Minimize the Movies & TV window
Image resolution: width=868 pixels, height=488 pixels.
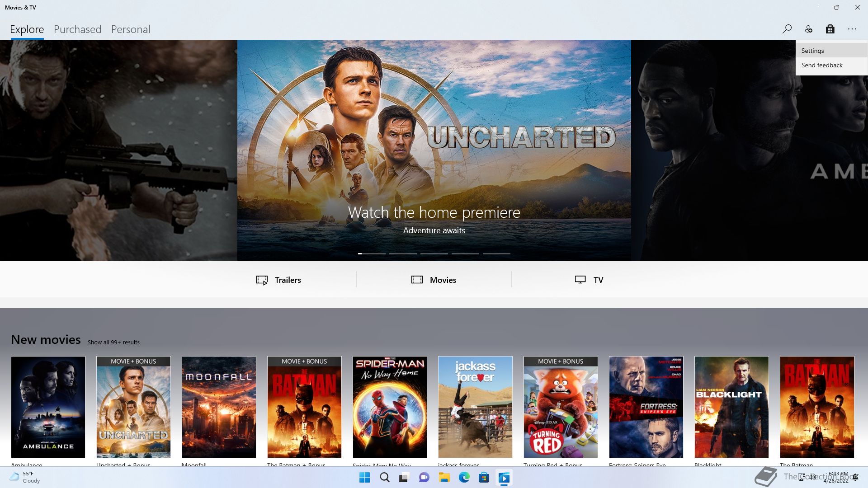pos(816,7)
